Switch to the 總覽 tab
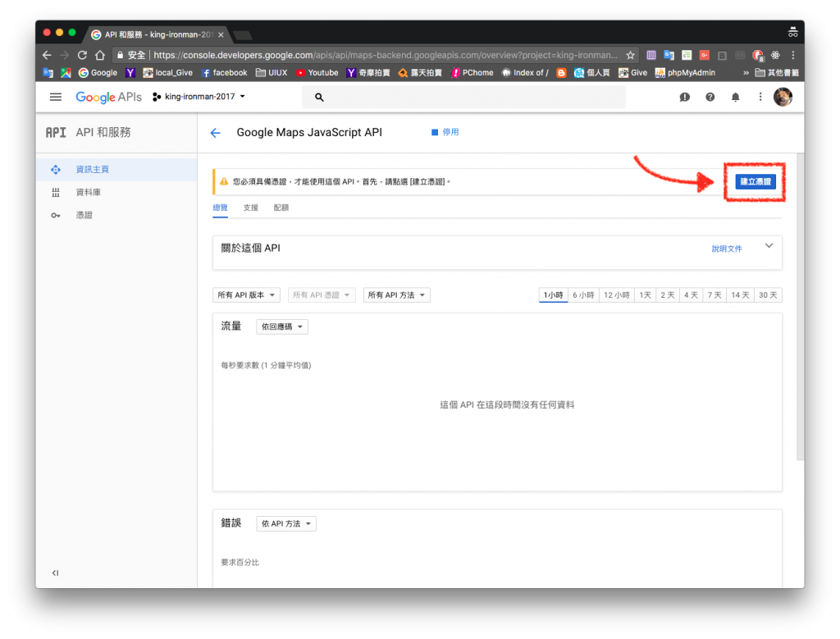Viewport: 840px width, 639px height. pos(220,208)
